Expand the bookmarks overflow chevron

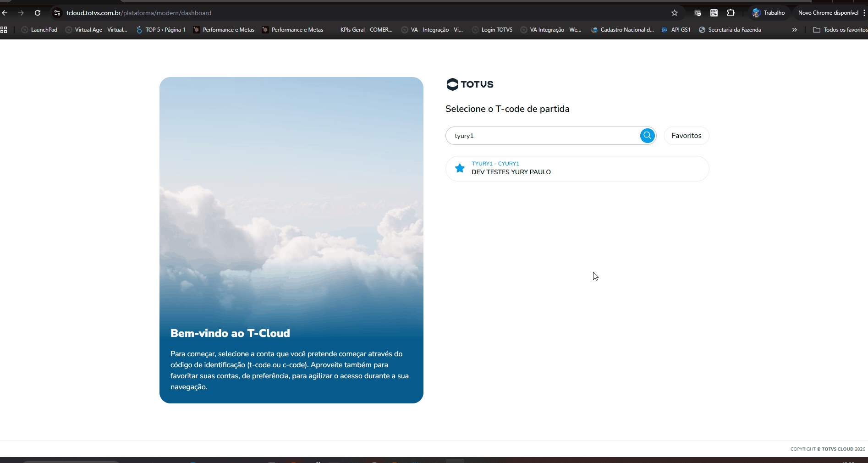click(795, 30)
